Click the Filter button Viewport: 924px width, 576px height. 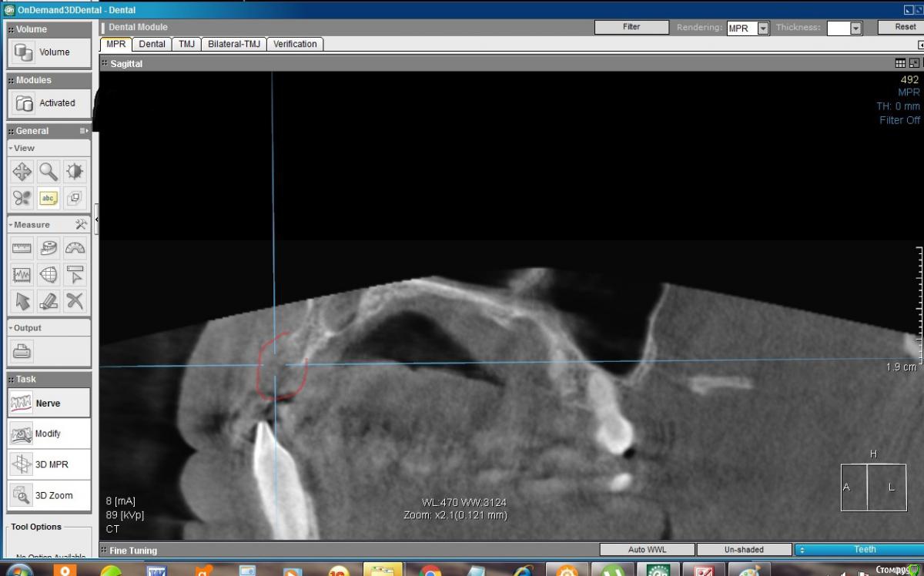pos(631,27)
